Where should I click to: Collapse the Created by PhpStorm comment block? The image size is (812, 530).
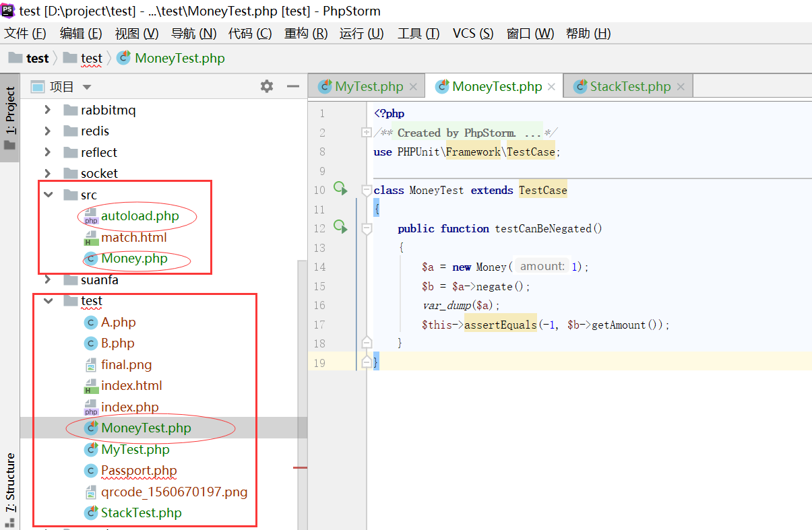367,132
